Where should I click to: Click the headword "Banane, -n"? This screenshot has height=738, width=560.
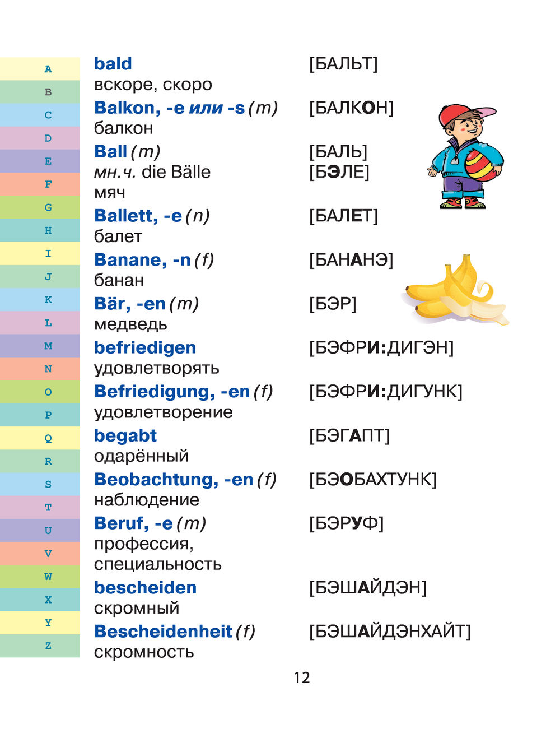142,260
